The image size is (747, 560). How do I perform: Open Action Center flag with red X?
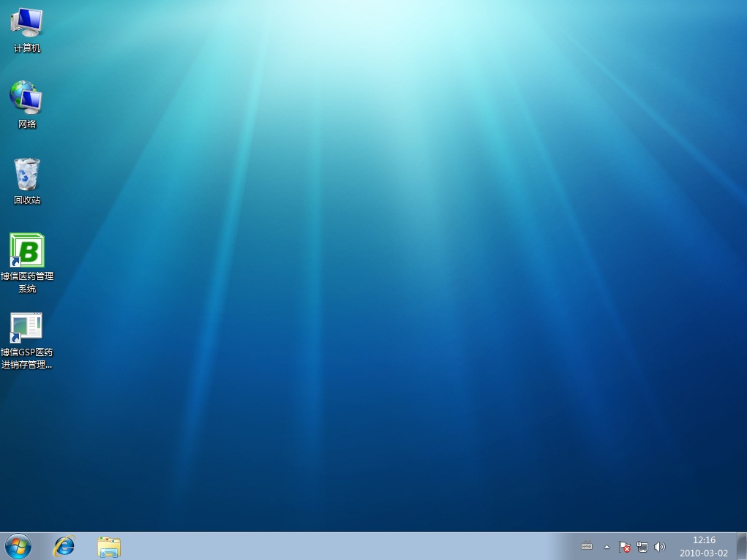point(624,546)
